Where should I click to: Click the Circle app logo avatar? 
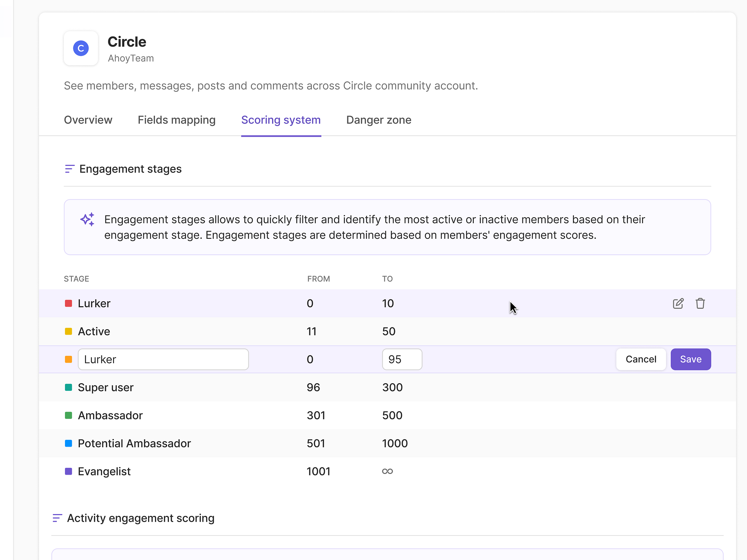pos(81,48)
